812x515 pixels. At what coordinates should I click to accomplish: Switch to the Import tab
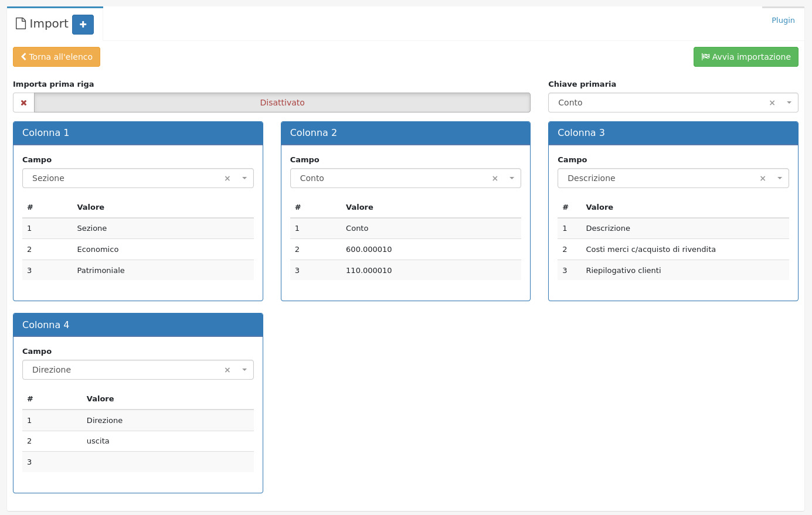click(49, 23)
